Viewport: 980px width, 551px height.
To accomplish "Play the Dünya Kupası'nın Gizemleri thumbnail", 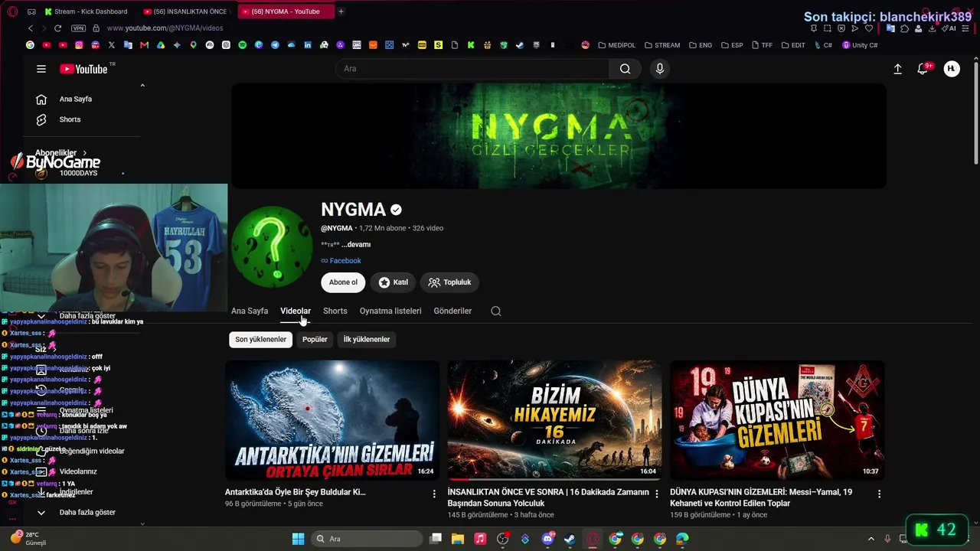I will 777,420.
